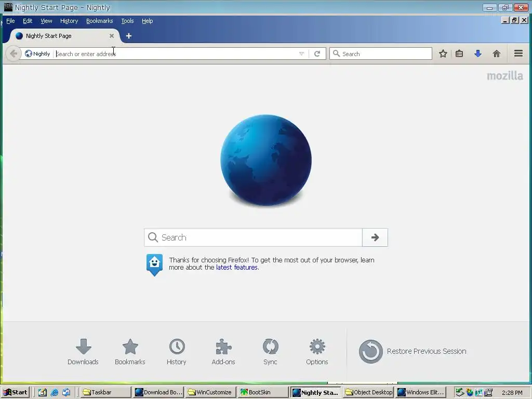Switch to Object Desktop taskbar item
Viewport: 532px width, 399px height.
[x=368, y=392]
